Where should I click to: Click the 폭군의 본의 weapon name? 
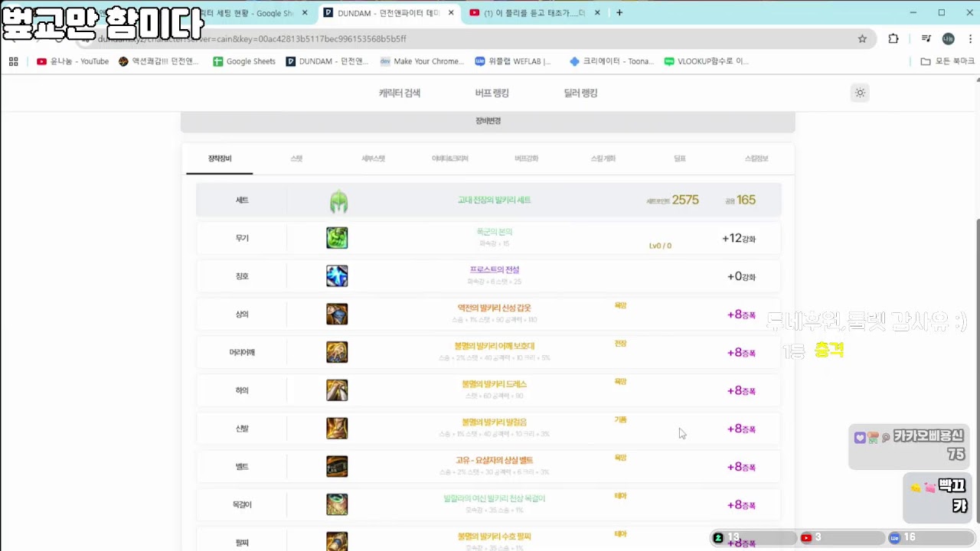click(x=495, y=232)
